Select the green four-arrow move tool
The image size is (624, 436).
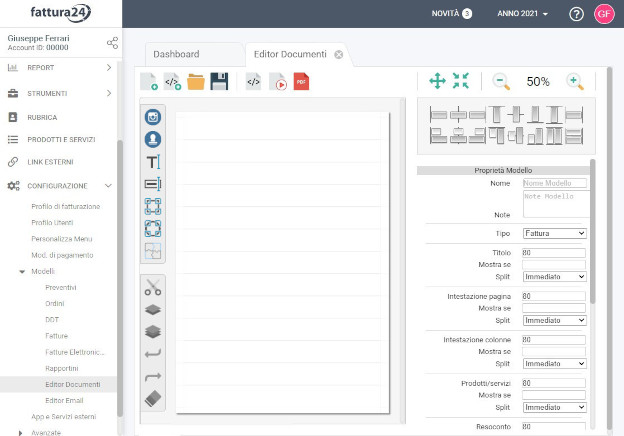(437, 81)
